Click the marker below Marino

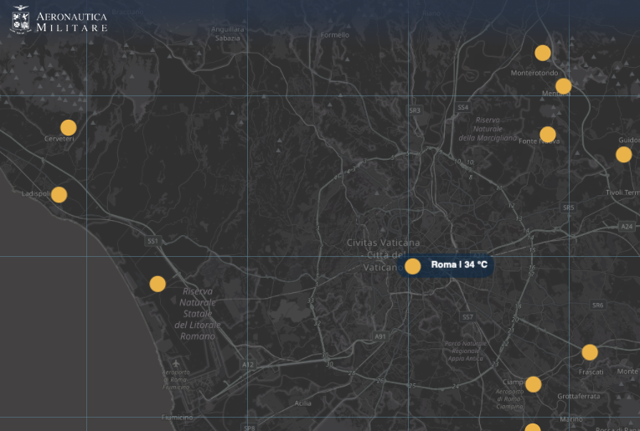tap(533, 428)
